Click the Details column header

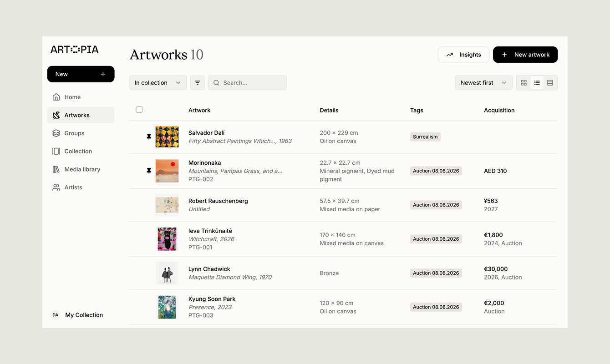point(329,110)
